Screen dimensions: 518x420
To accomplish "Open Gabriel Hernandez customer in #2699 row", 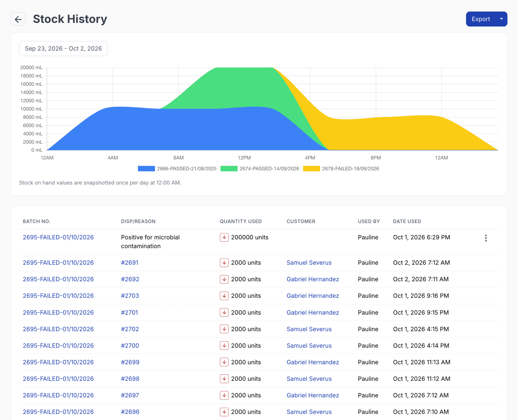I will coord(313,362).
